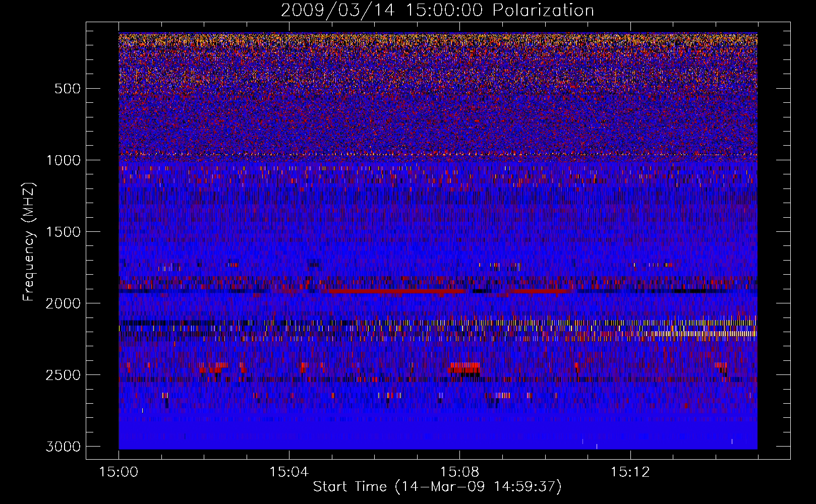Click the 'Start Time (14-Mar-09 14:59:37)' label

(437, 487)
